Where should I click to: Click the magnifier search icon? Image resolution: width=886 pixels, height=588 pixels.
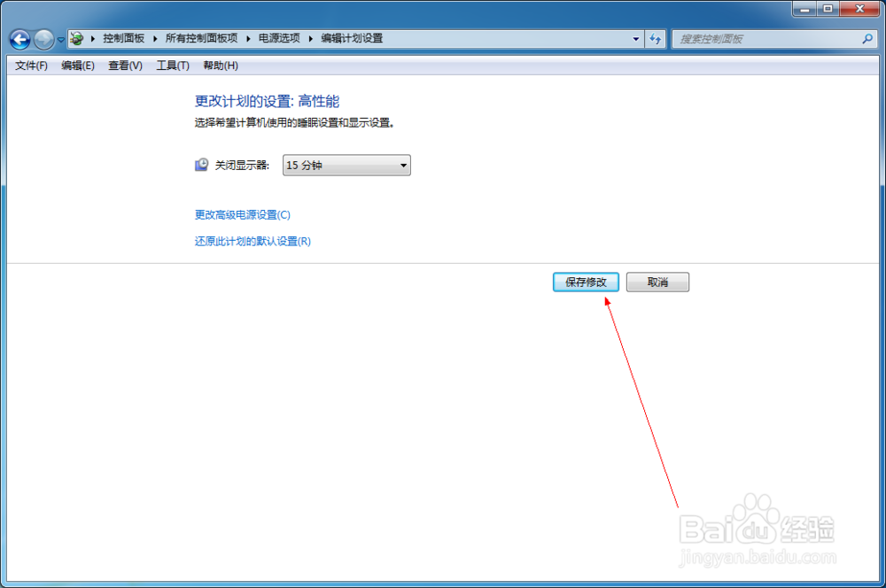coord(867,39)
